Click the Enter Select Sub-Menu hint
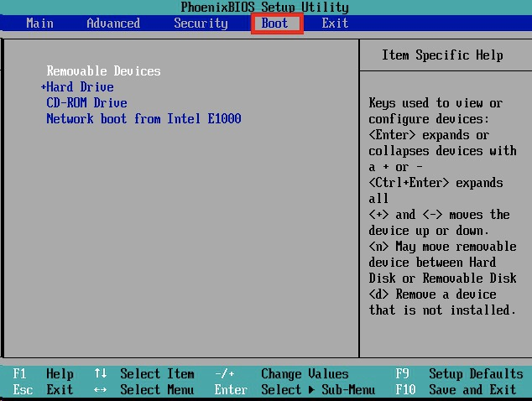The height and width of the screenshot is (401, 532). coord(295,389)
